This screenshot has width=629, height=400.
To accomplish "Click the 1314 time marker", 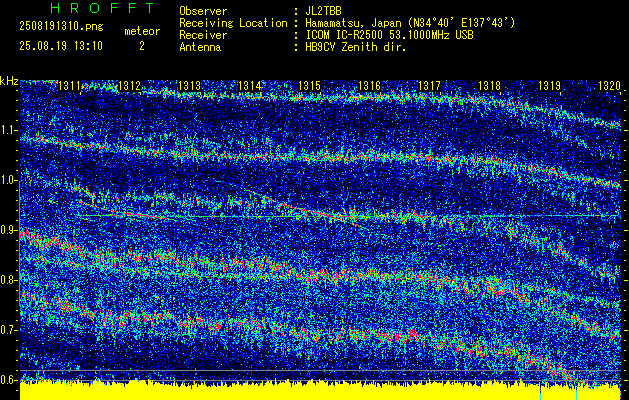I will (250, 86).
